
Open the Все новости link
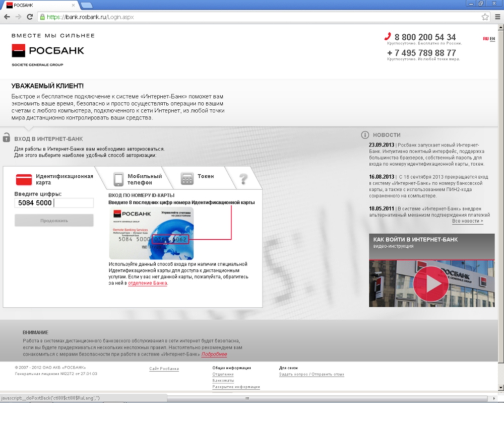(467, 221)
